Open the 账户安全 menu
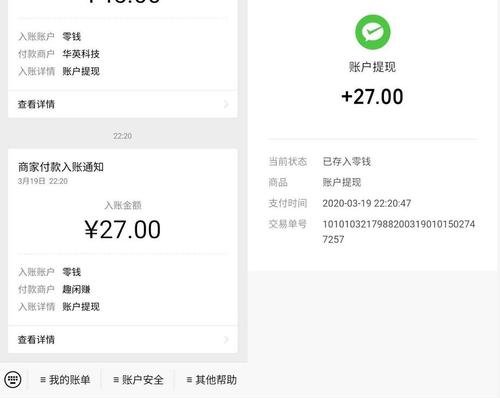500x398 pixels. [138, 380]
